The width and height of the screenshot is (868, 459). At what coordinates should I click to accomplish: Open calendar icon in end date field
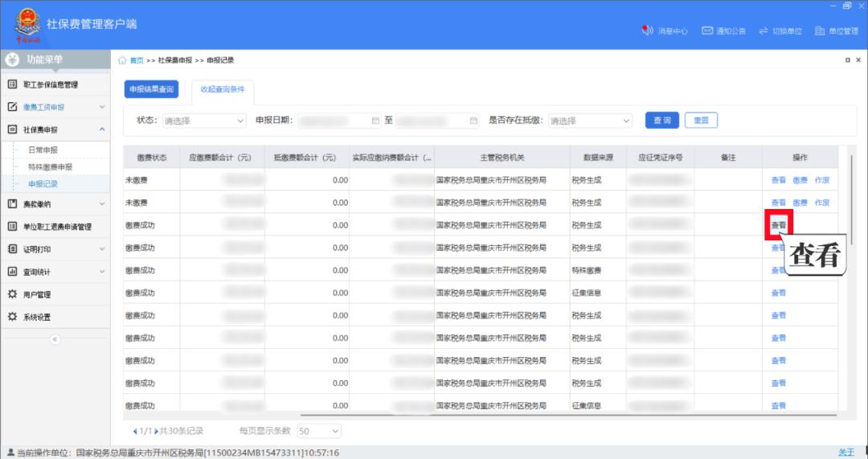pos(473,121)
